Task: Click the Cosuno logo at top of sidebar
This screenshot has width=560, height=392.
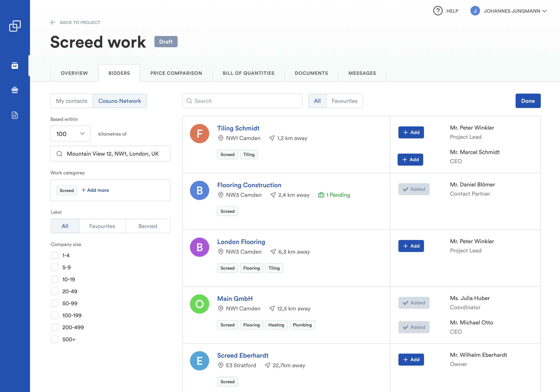Action: 15,25
